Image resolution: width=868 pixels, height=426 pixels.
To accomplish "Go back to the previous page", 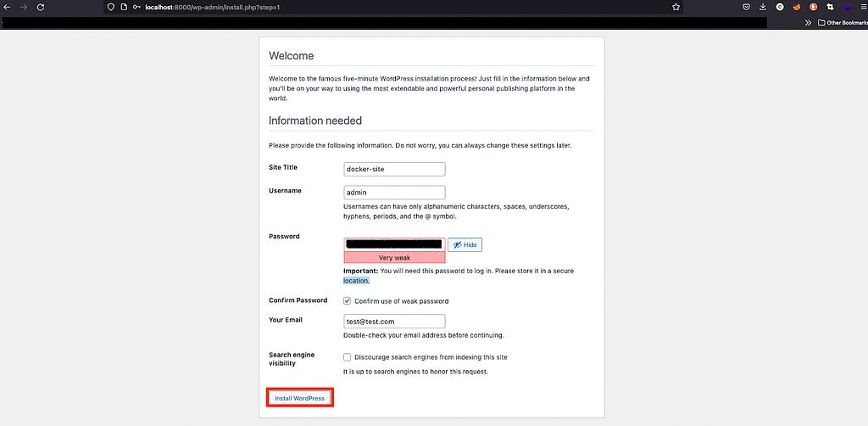I will pyautogui.click(x=7, y=7).
